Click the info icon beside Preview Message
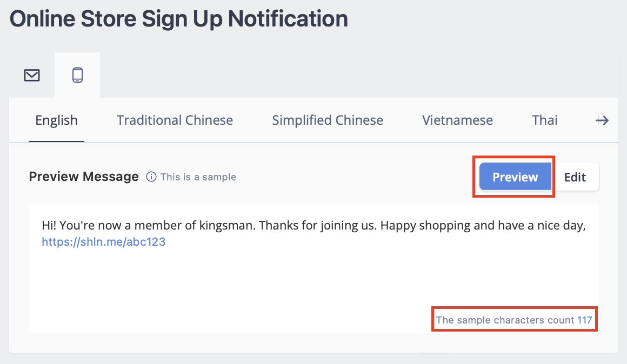 (x=151, y=177)
